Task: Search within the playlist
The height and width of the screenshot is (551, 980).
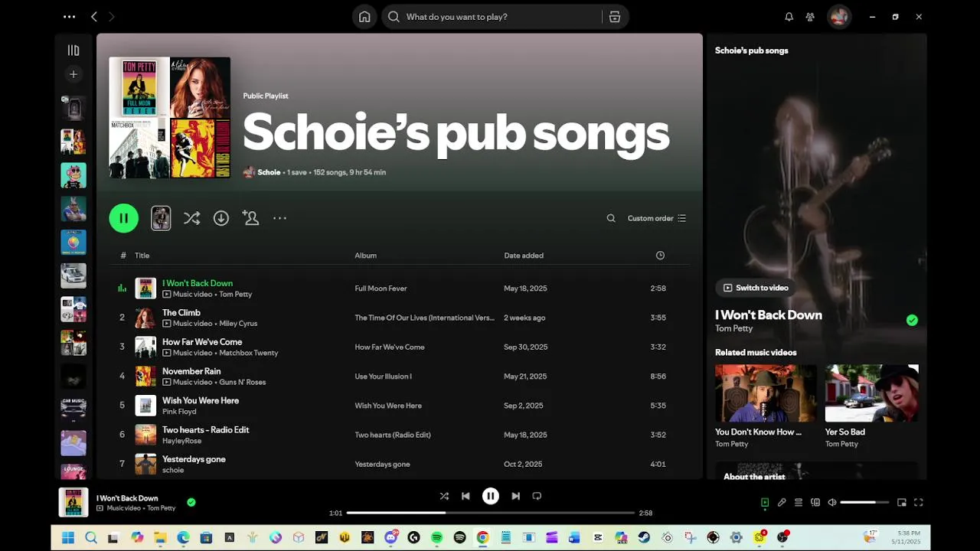Action: (611, 218)
